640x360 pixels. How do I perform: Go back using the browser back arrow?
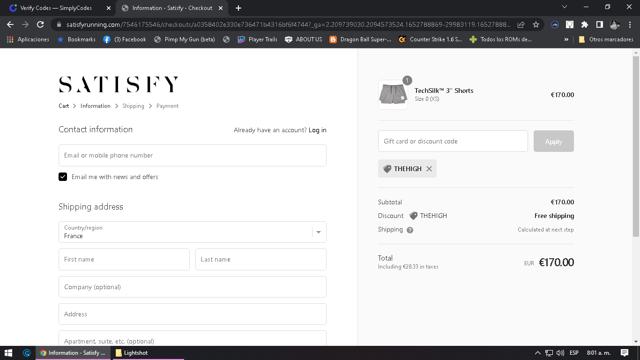coord(10,24)
